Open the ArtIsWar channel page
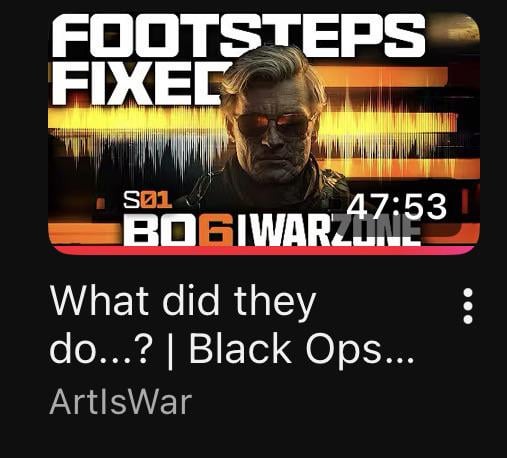The height and width of the screenshot is (458, 507). [x=121, y=402]
